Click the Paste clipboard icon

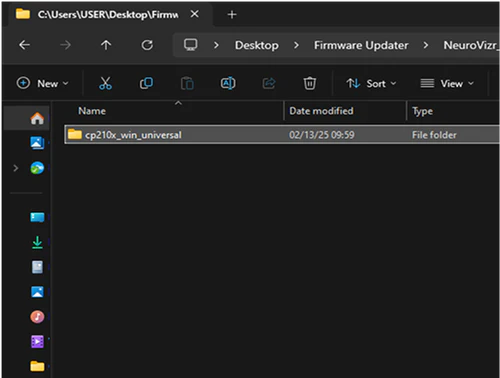(187, 83)
